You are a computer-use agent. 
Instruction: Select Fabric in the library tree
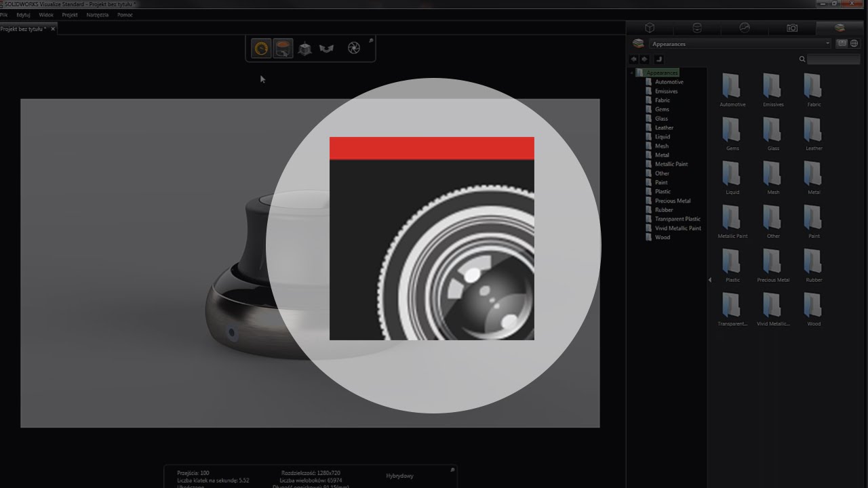[x=662, y=100]
